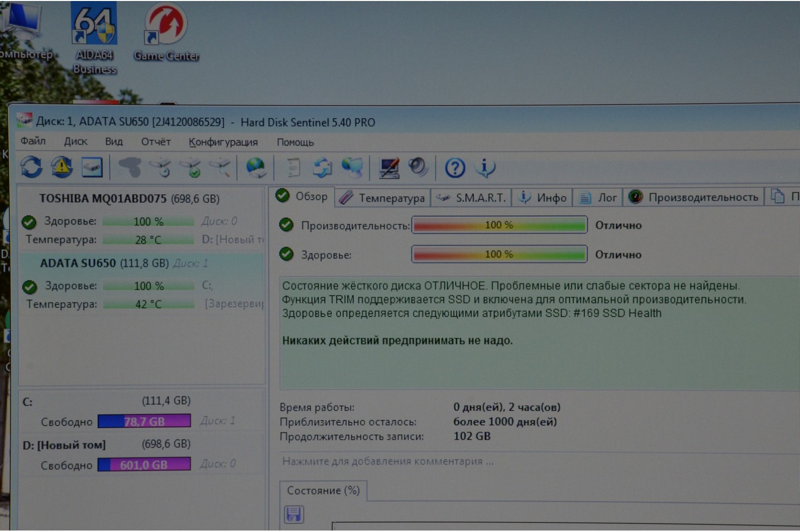Viewport: 800px width, 532px height.
Task: Click the grayed-out gray blob test icon
Action: click(x=130, y=167)
